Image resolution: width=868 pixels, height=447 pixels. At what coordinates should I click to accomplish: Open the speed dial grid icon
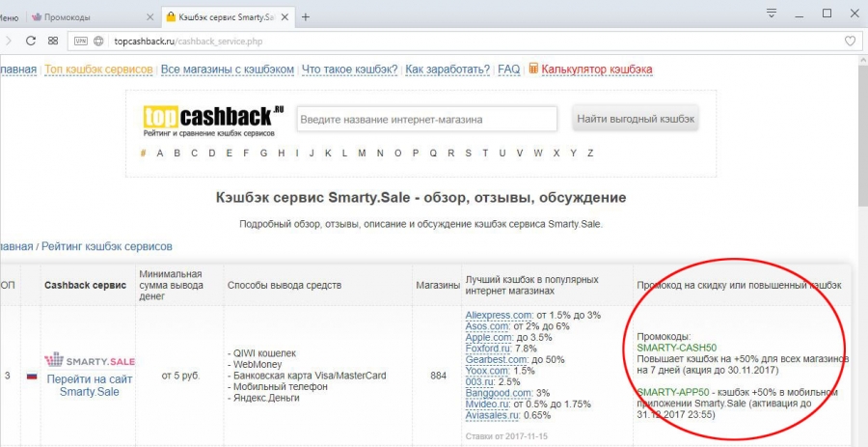click(x=53, y=41)
